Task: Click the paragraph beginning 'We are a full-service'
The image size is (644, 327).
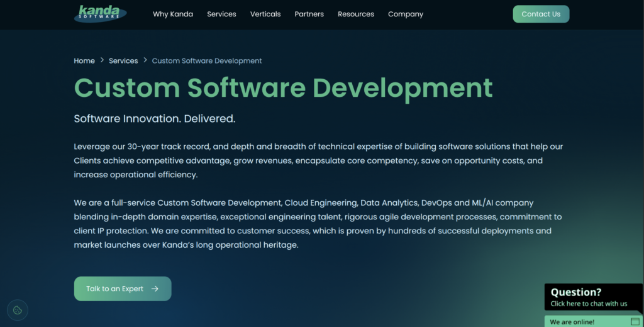Action: pyautogui.click(x=318, y=224)
